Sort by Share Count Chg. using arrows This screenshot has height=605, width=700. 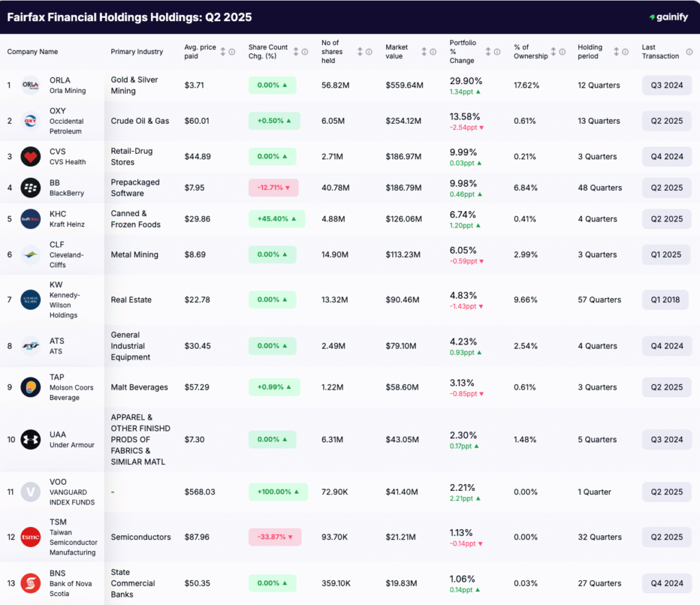[x=296, y=52]
